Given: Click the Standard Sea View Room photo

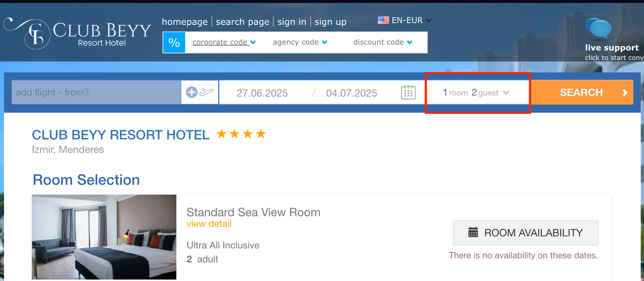Looking at the screenshot, I should click(104, 237).
